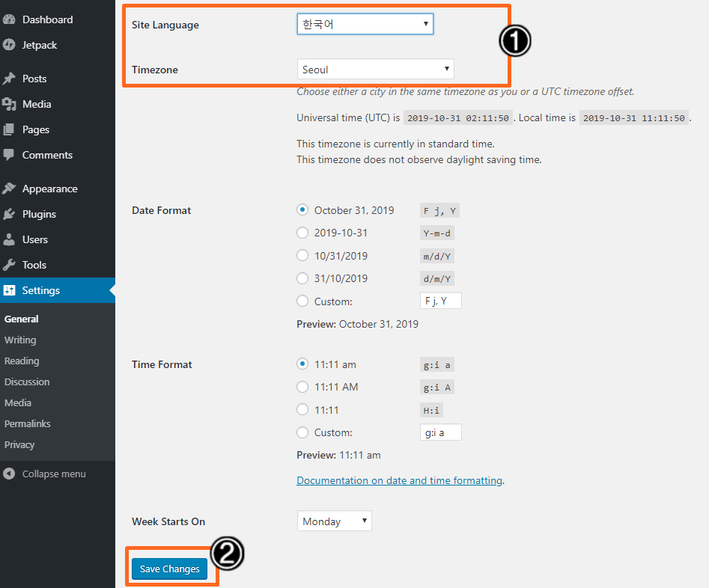Click the Jetpack lightning icon
The width and height of the screenshot is (709, 588).
[8, 45]
